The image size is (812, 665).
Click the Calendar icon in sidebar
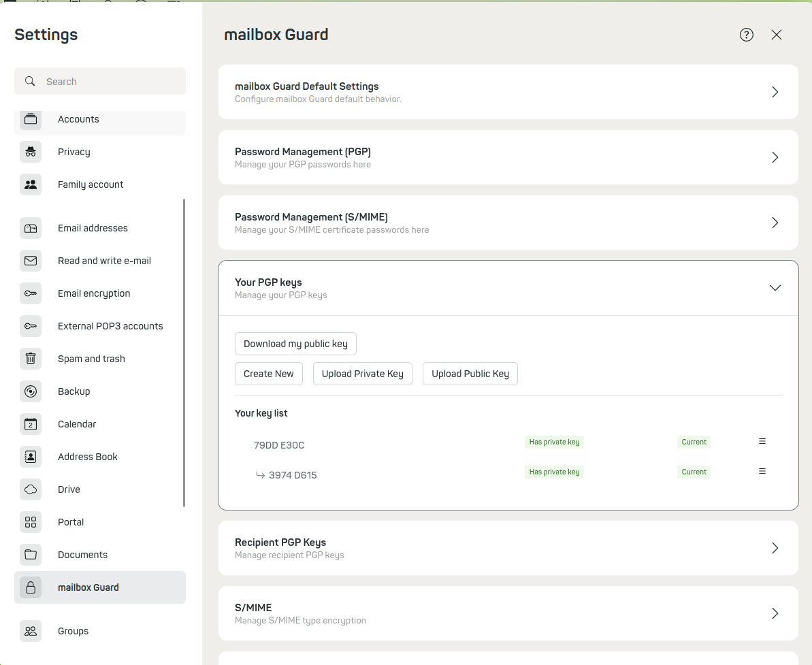[x=31, y=424]
